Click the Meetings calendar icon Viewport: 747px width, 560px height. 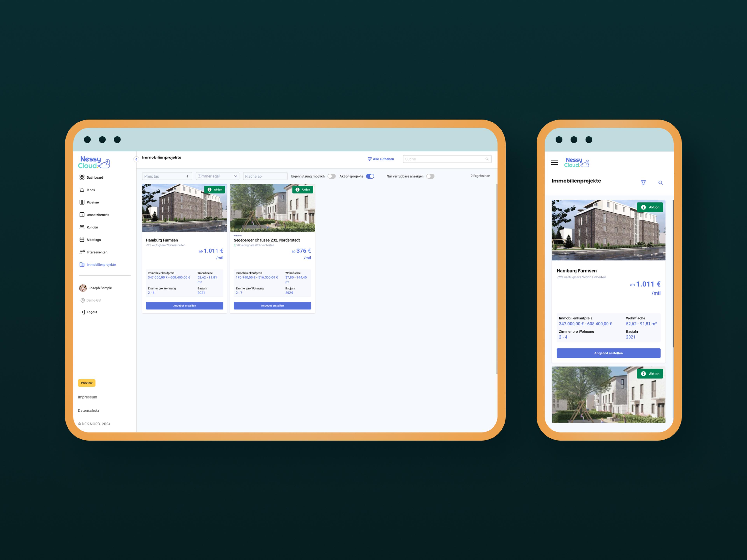pos(82,240)
